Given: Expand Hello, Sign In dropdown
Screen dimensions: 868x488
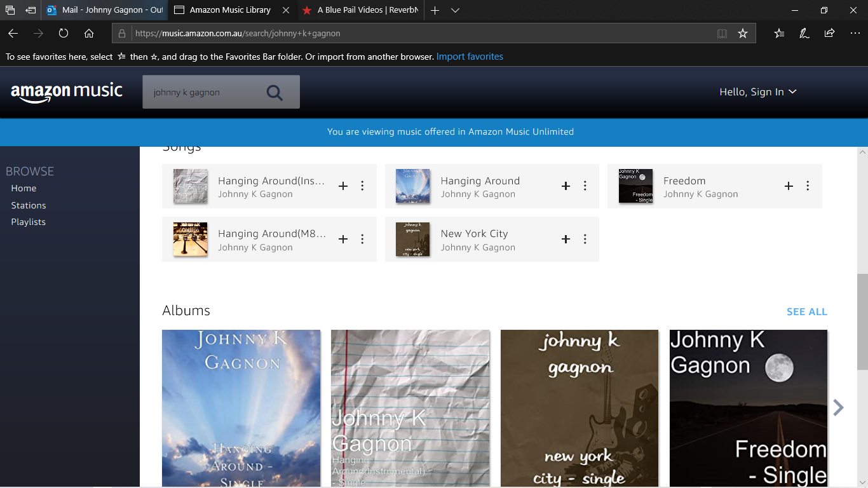Looking at the screenshot, I should pyautogui.click(x=757, y=92).
